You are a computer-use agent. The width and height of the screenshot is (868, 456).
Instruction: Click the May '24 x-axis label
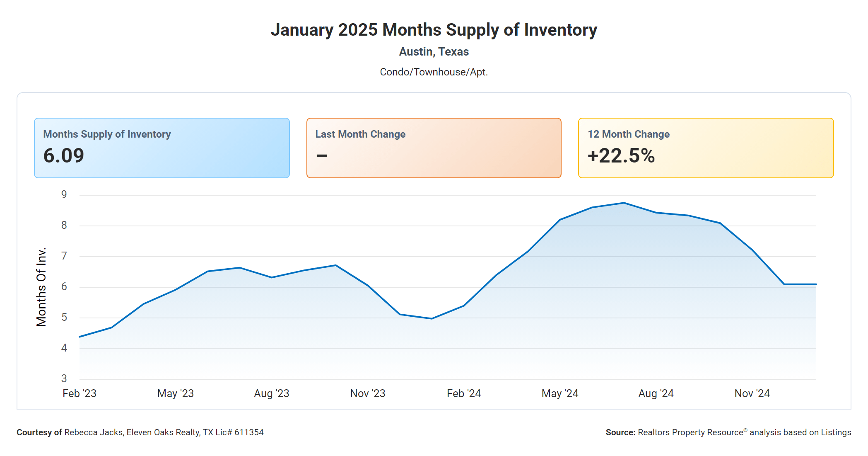(x=560, y=393)
